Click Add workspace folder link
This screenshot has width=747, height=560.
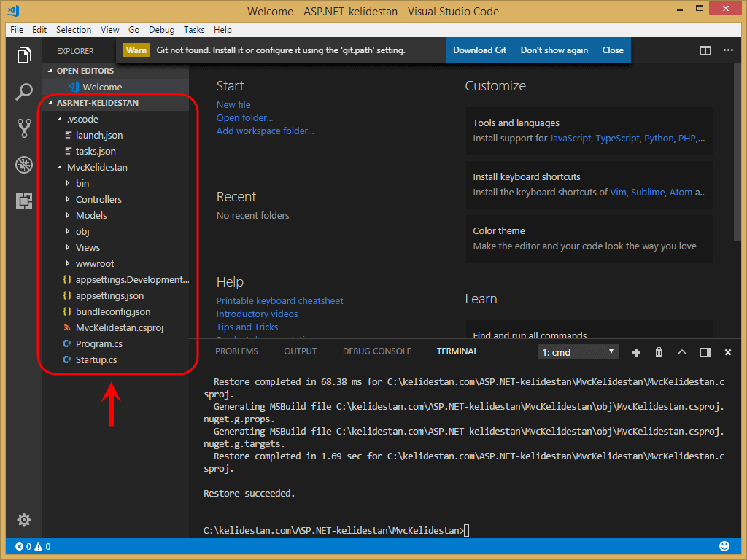click(x=266, y=131)
